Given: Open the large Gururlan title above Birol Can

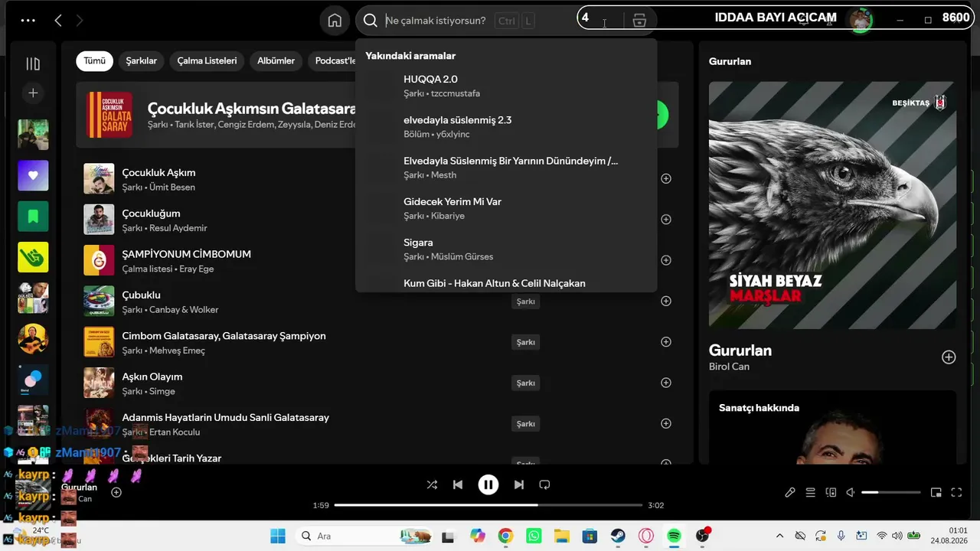Looking at the screenshot, I should (740, 350).
